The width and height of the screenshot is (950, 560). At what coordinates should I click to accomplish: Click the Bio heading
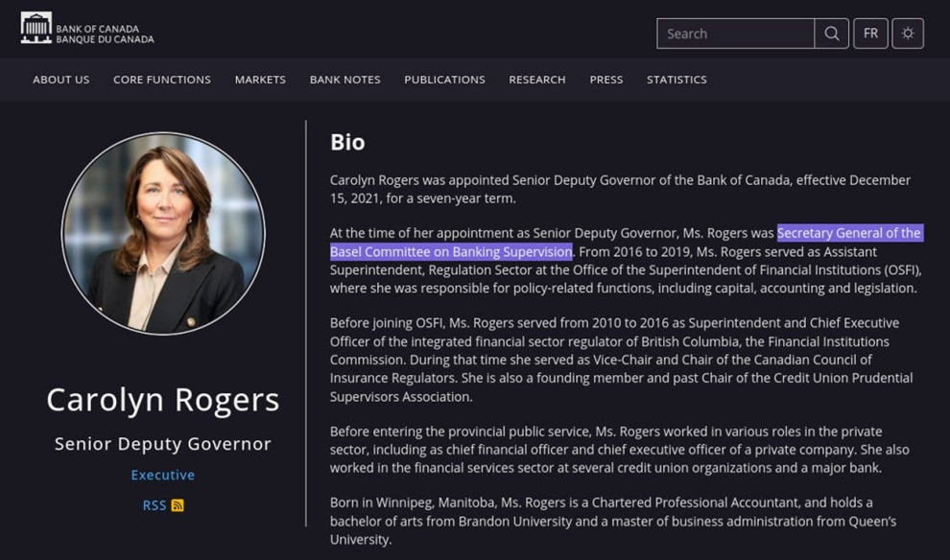coord(347,142)
